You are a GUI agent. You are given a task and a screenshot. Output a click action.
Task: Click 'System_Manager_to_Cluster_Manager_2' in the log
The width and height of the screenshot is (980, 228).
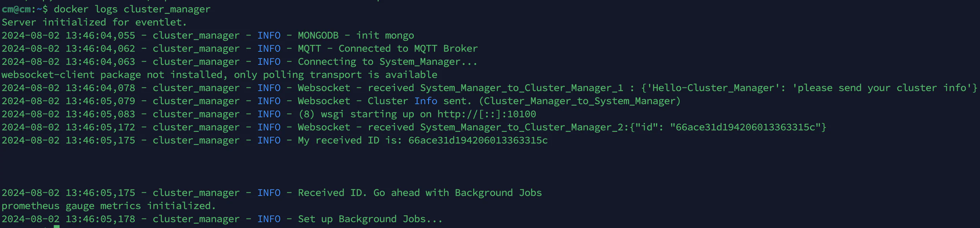[x=522, y=127]
